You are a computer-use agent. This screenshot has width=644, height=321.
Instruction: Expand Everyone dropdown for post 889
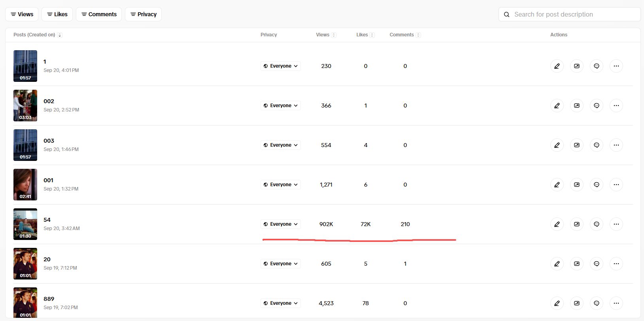280,303
